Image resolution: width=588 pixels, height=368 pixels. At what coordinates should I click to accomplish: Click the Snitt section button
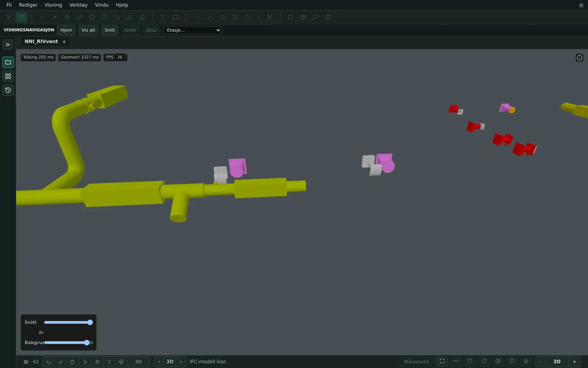point(110,30)
